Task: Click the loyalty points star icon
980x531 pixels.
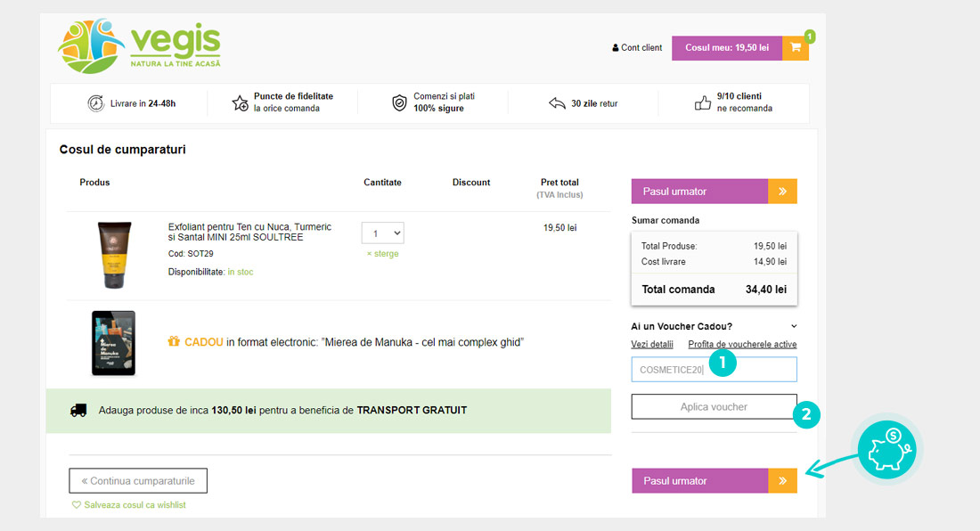Action: tap(240, 103)
